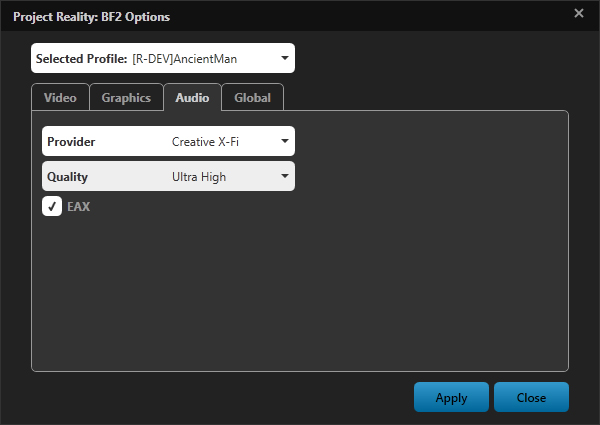Screen dimensions: 600x425
Task: Close the options window with the X icon
Action: click(578, 13)
